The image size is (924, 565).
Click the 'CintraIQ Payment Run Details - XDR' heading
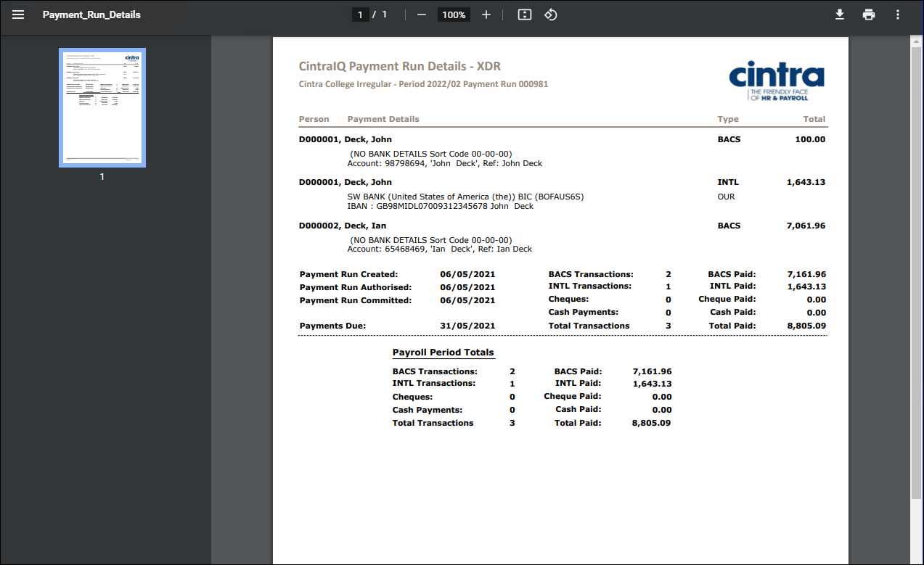coord(400,67)
